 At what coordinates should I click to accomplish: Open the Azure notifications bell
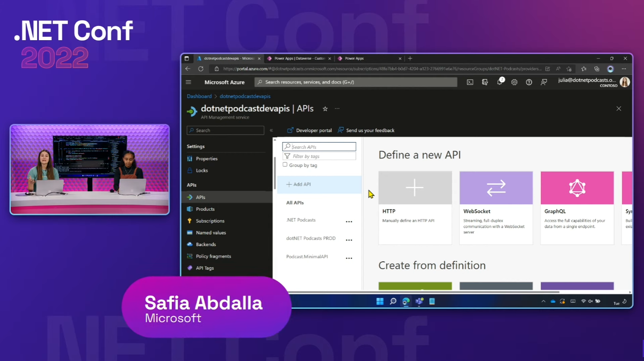pos(500,82)
